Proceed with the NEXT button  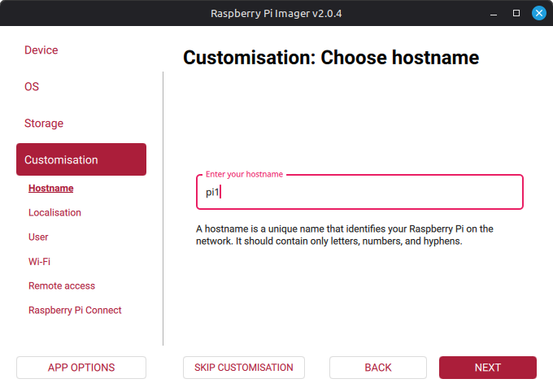(488, 368)
